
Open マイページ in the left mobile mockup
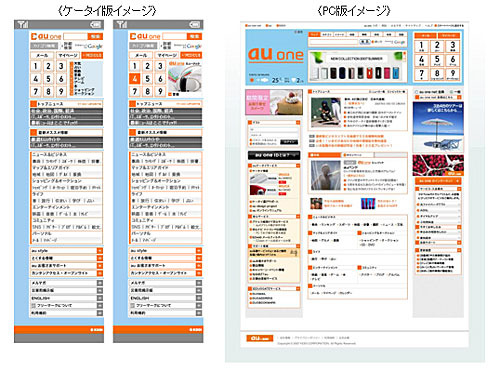click(68, 55)
